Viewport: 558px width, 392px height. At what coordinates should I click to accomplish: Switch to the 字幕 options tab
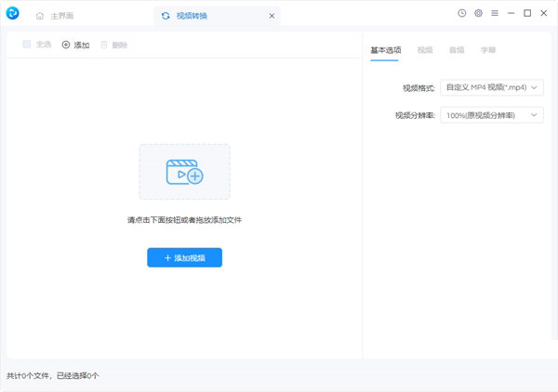point(486,49)
